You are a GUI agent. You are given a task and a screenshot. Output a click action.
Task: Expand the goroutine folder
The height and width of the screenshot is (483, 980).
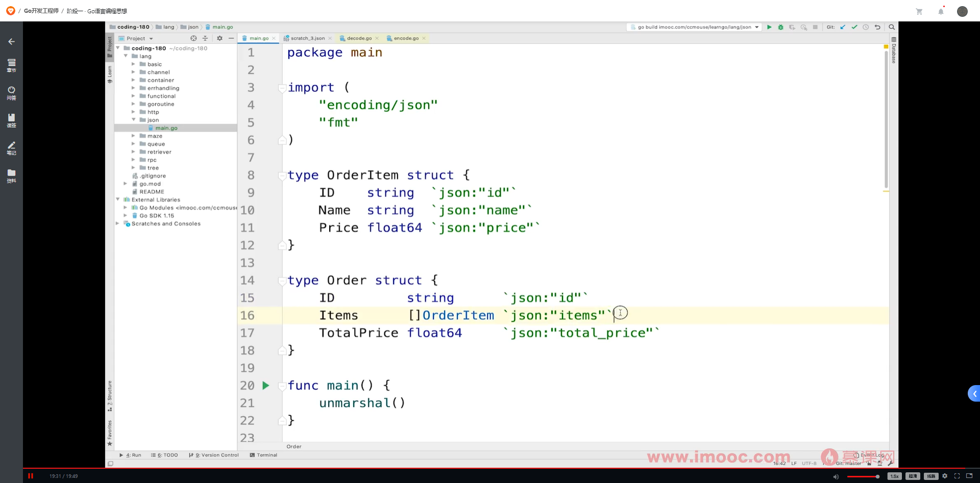coord(133,104)
